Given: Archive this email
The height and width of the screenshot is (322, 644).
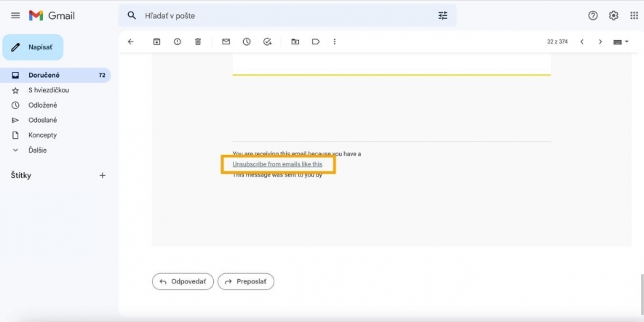Looking at the screenshot, I should [x=156, y=41].
